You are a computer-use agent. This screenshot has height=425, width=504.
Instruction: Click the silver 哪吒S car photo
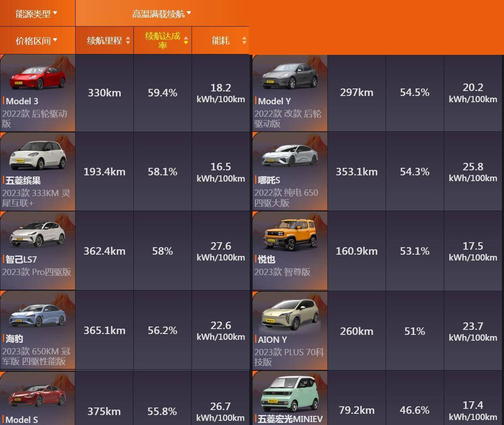[x=289, y=155]
